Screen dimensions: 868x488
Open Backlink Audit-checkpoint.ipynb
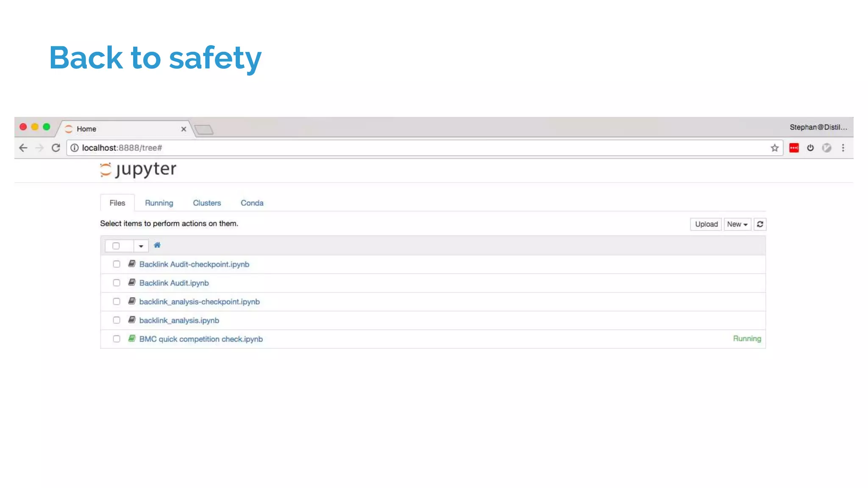click(194, 264)
